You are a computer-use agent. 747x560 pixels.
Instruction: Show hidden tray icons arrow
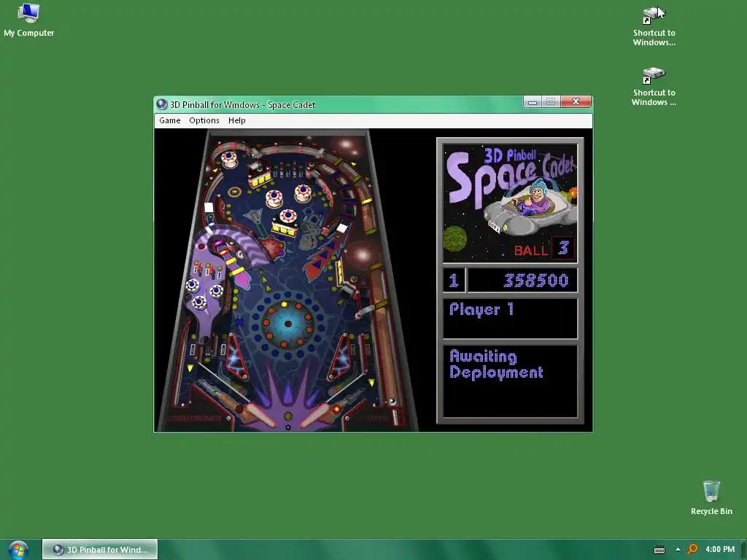pyautogui.click(x=678, y=550)
